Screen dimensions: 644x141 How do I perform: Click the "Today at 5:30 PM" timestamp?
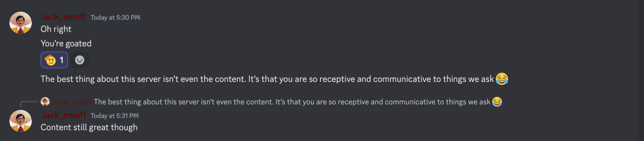pos(115,18)
